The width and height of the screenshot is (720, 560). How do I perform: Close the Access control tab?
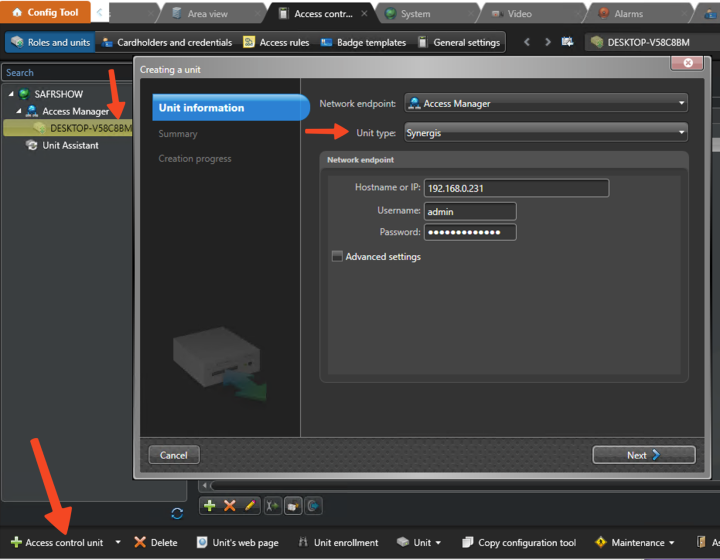(x=364, y=13)
